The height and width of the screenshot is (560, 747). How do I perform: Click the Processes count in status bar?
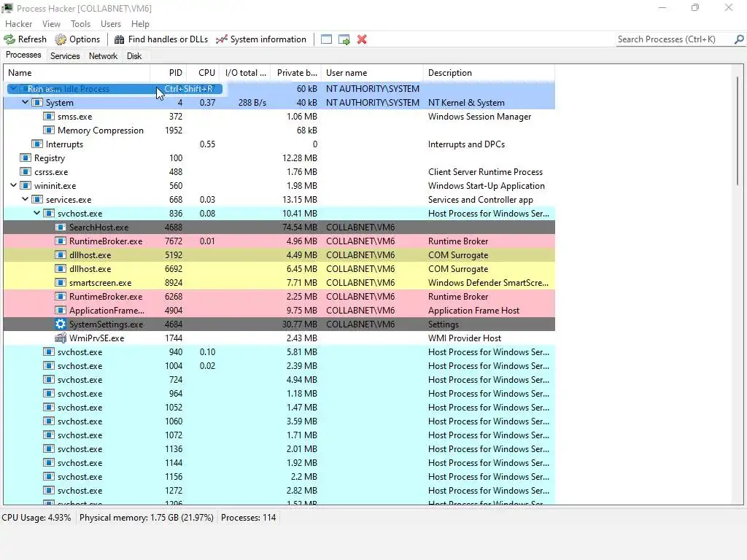[248, 518]
